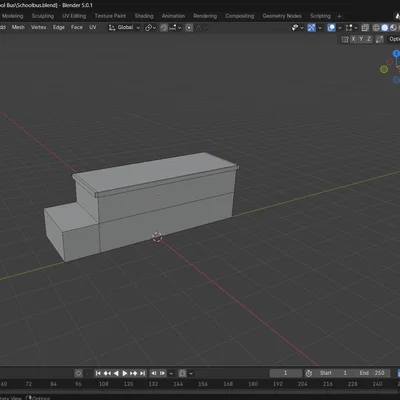The image size is (400, 400).
Task: Open the Vertex menu
Action: coord(39,27)
